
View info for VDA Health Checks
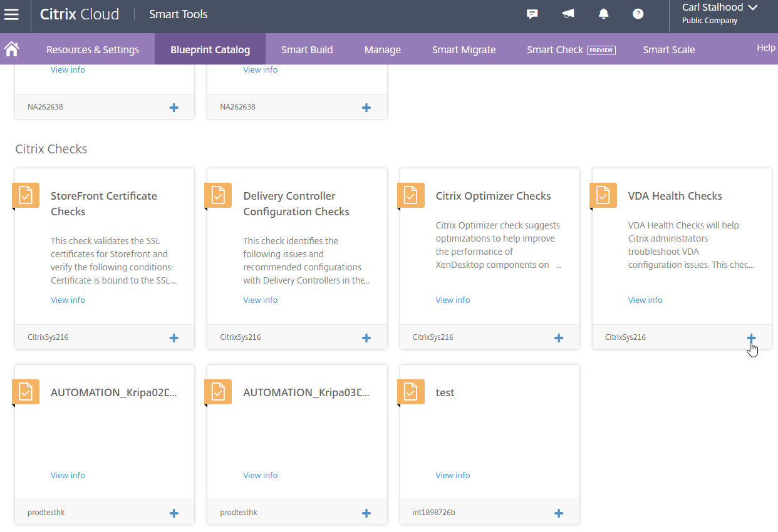tap(645, 300)
